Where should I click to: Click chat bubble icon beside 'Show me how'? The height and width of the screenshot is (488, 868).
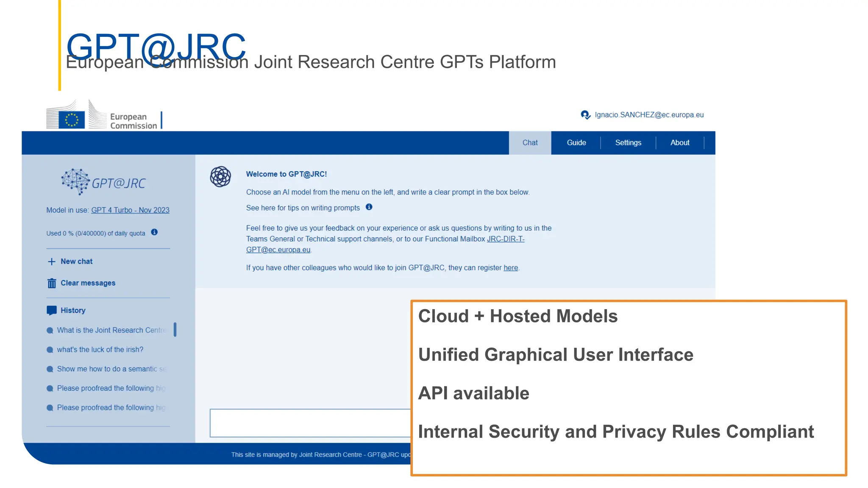tap(50, 369)
